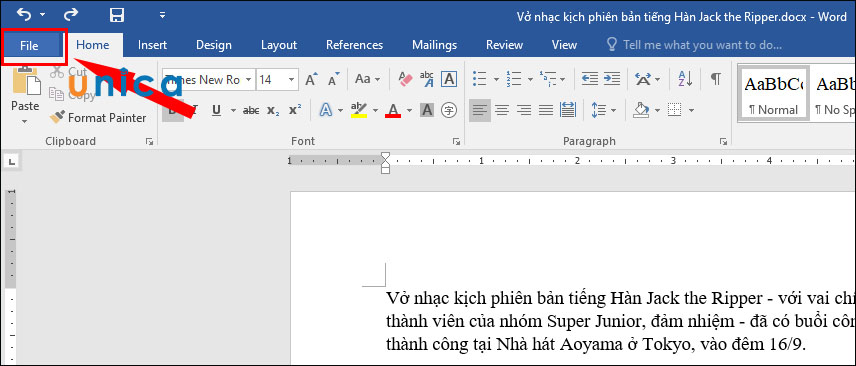This screenshot has width=856, height=366.
Task: Open the Clipboard pane launcher
Action: pos(150,141)
